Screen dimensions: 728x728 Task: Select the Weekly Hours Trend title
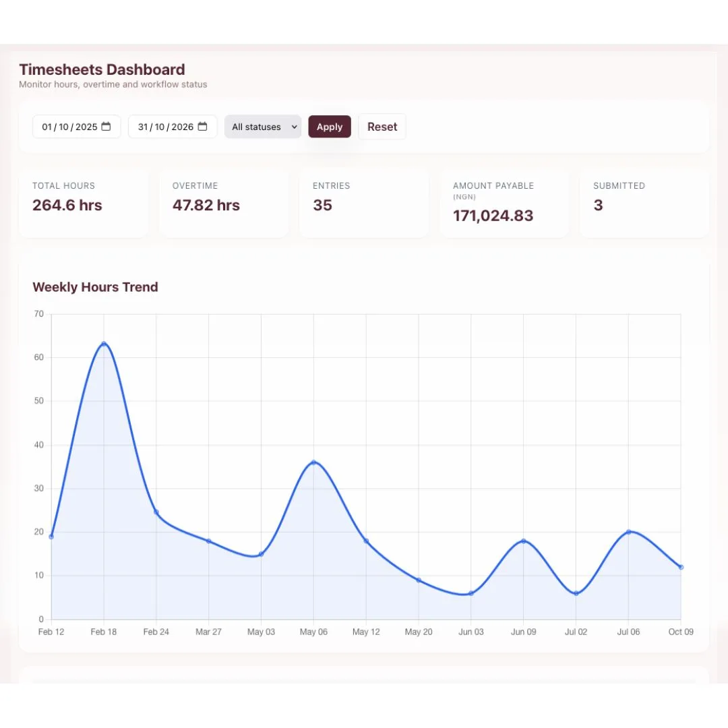click(95, 287)
